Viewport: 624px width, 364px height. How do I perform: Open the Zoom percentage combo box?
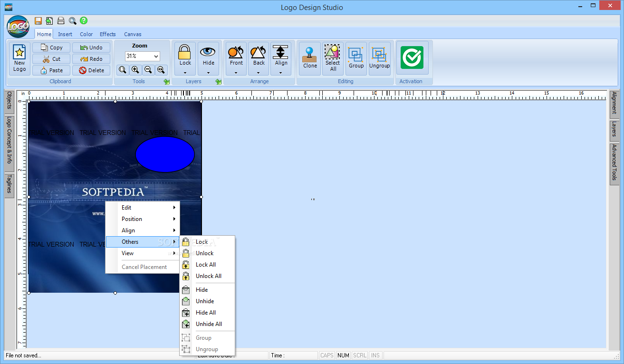[x=142, y=56]
